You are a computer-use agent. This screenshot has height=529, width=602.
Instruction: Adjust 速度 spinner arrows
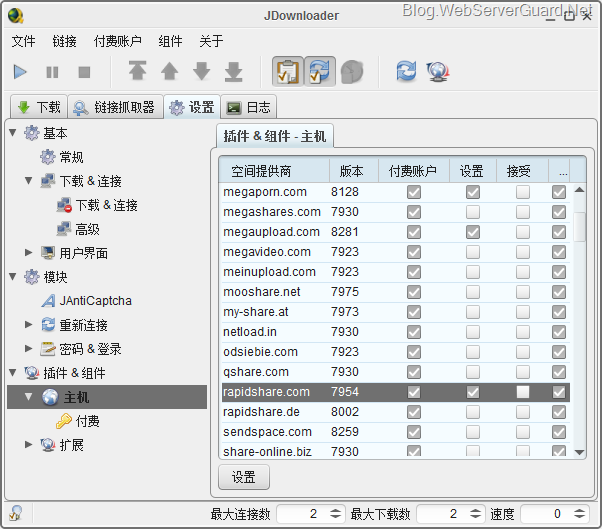point(579,514)
